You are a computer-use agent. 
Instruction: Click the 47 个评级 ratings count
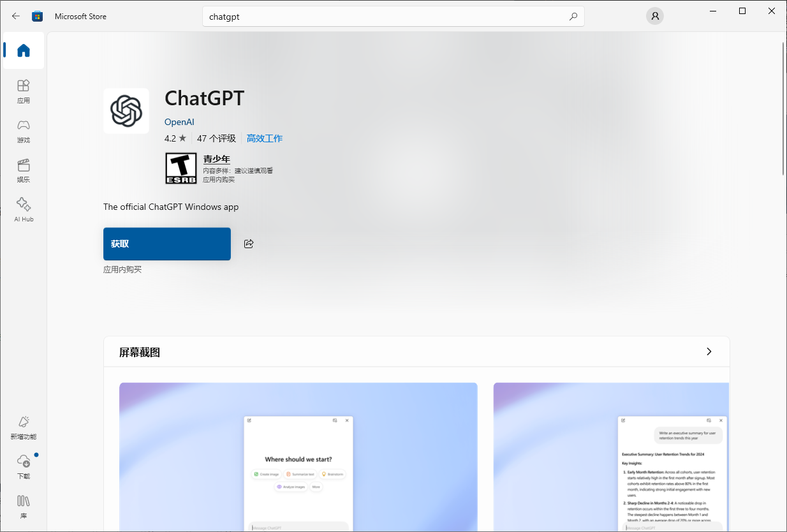click(216, 138)
